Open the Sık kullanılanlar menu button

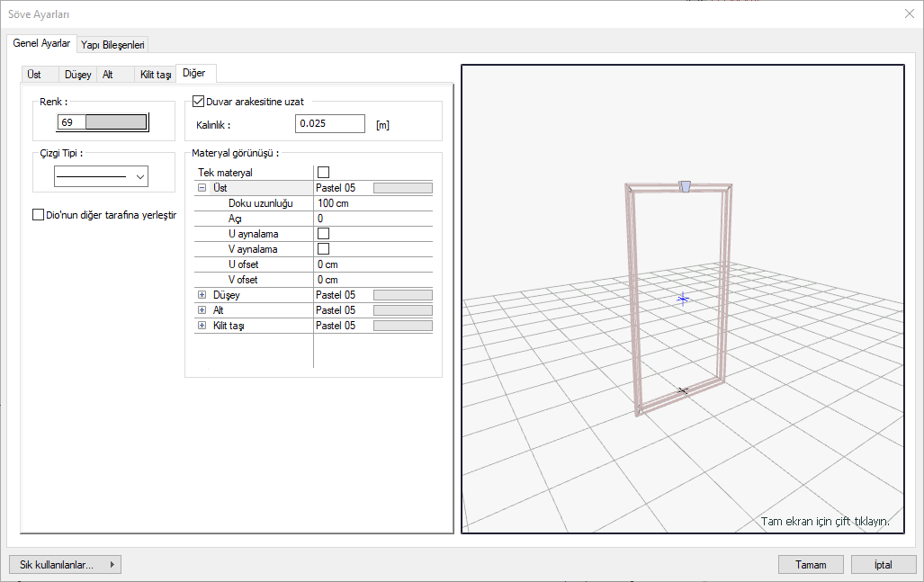click(x=65, y=565)
